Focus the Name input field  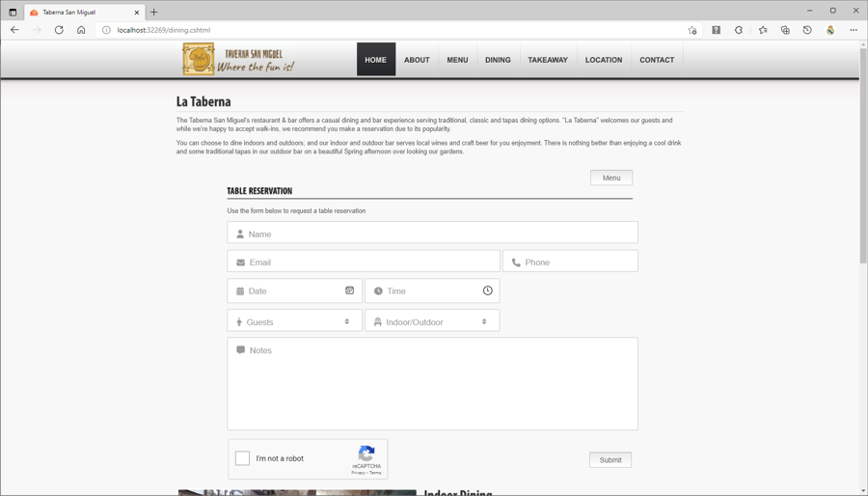[432, 233]
